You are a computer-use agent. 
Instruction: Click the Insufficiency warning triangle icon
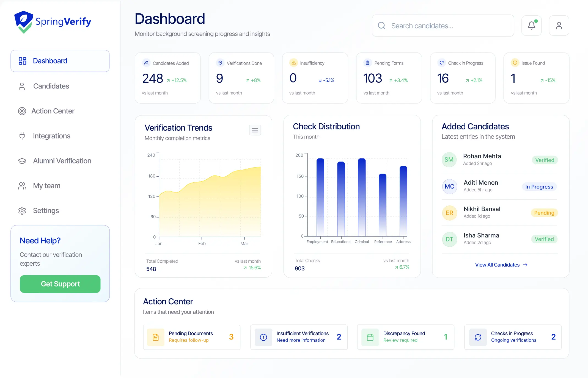(x=294, y=63)
